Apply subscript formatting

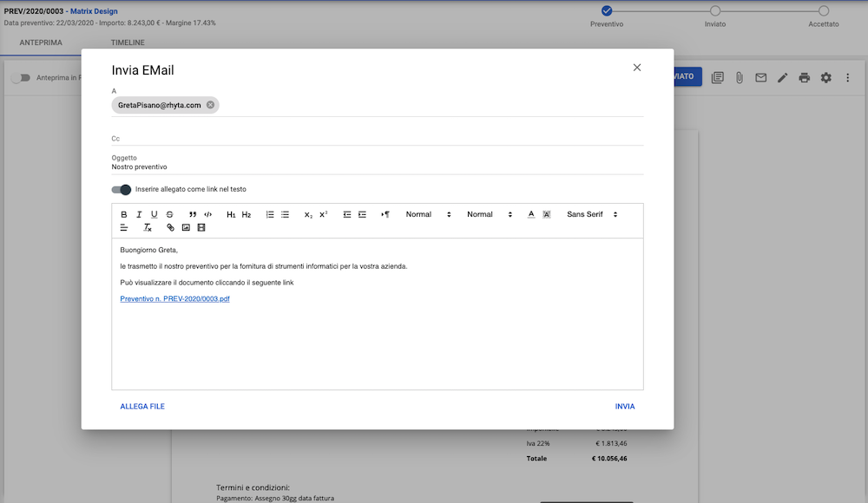308,215
